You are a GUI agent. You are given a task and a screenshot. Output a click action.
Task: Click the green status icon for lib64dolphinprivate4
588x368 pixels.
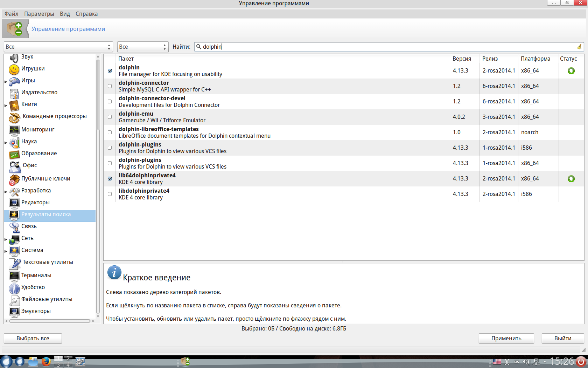[571, 179]
